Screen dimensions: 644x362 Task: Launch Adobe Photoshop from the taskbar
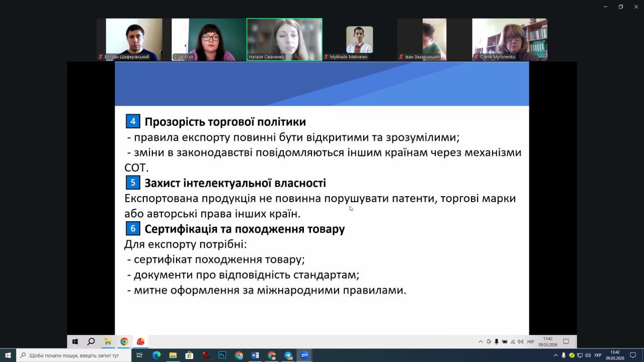point(222,355)
